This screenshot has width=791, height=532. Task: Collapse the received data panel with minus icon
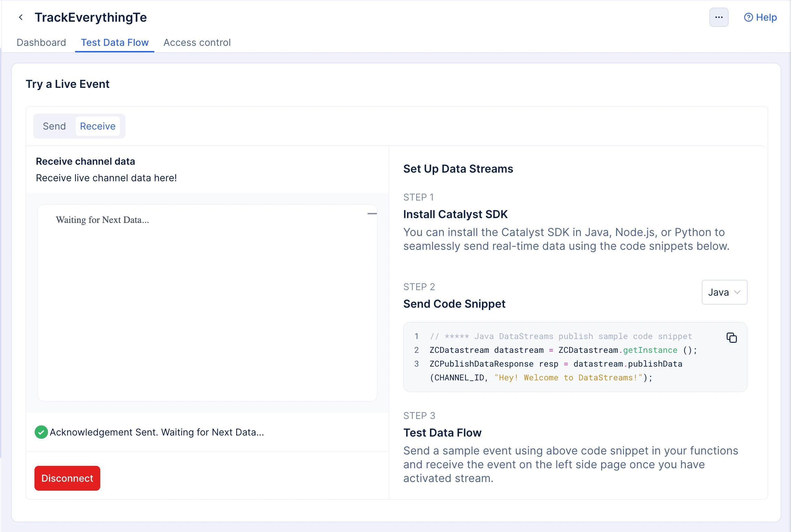(x=372, y=214)
